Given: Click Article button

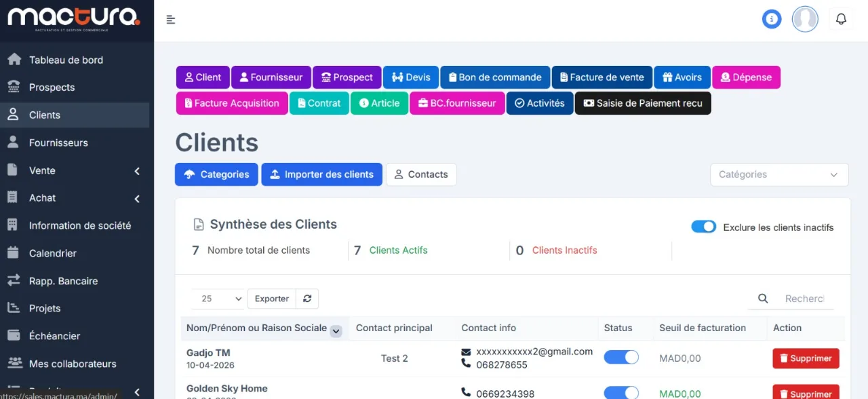Looking at the screenshot, I should click(x=380, y=103).
